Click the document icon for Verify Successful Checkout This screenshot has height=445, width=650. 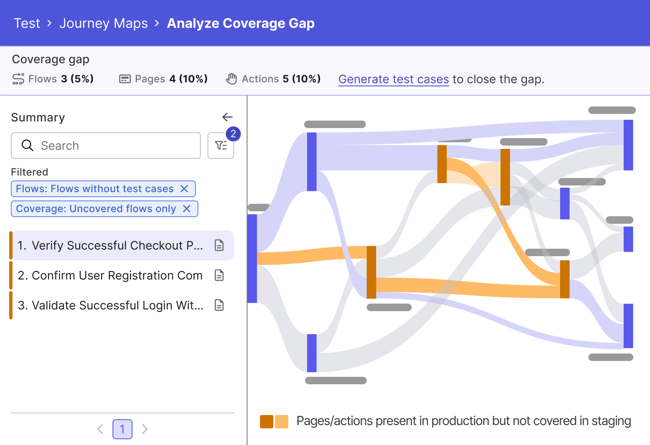pos(219,245)
